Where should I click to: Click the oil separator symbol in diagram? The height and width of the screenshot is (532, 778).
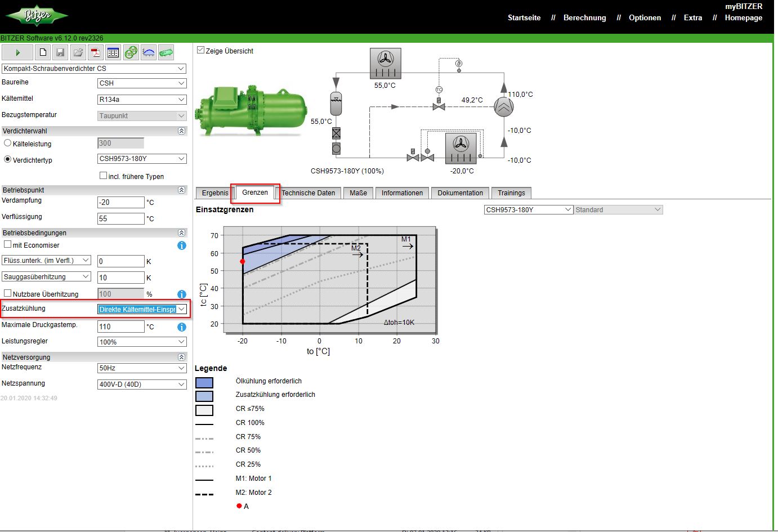pyautogui.click(x=336, y=104)
